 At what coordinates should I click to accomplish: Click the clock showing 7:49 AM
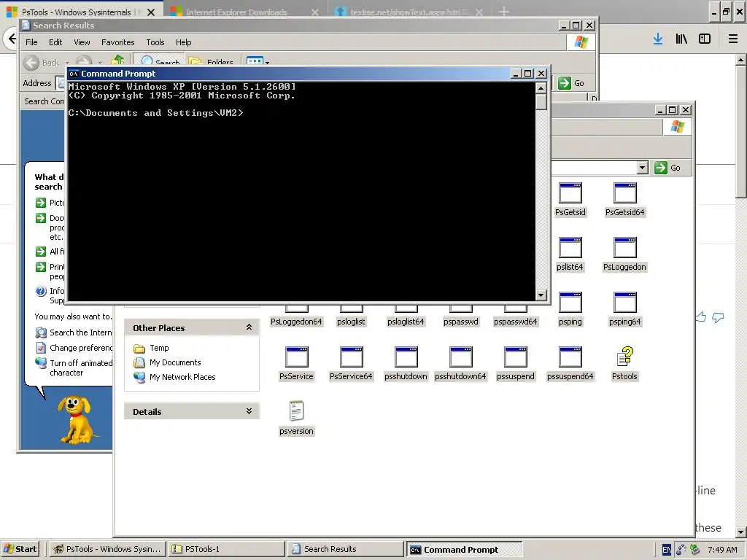722,550
